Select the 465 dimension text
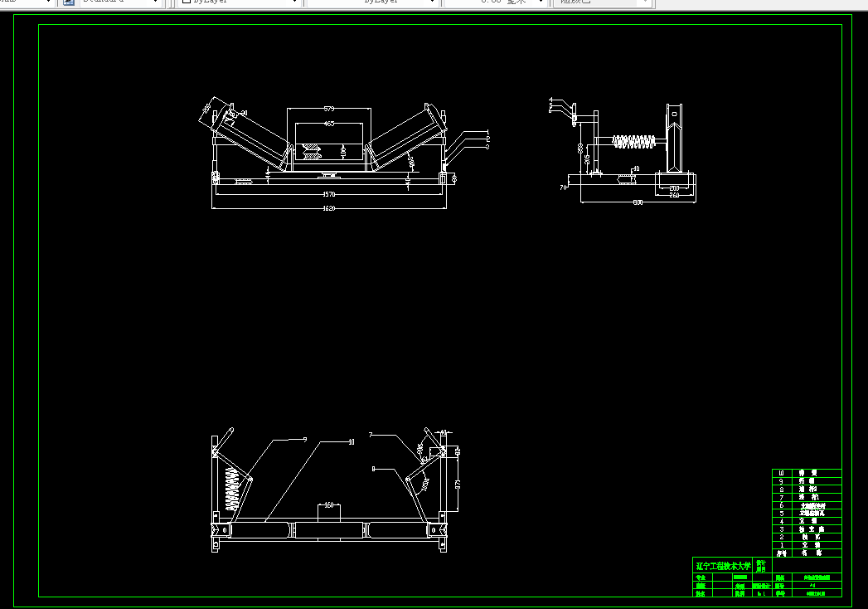Image resolution: width=868 pixels, height=609 pixels. click(329, 124)
